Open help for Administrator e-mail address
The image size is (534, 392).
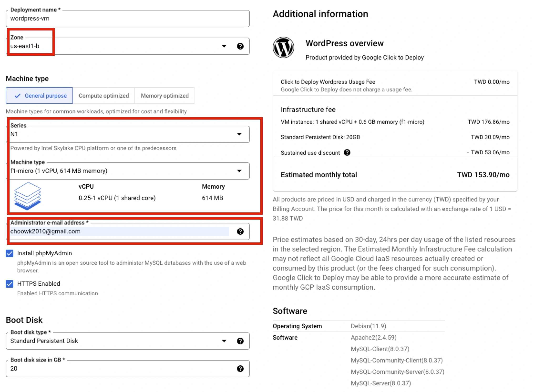pos(240,231)
